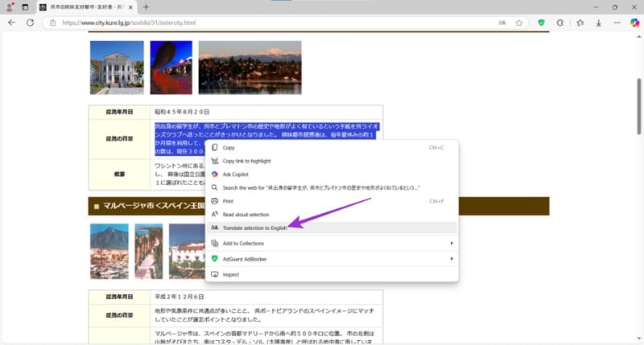This screenshot has height=345, width=644.
Task: Select Ask Copilot menu entry
Action: 332,175
